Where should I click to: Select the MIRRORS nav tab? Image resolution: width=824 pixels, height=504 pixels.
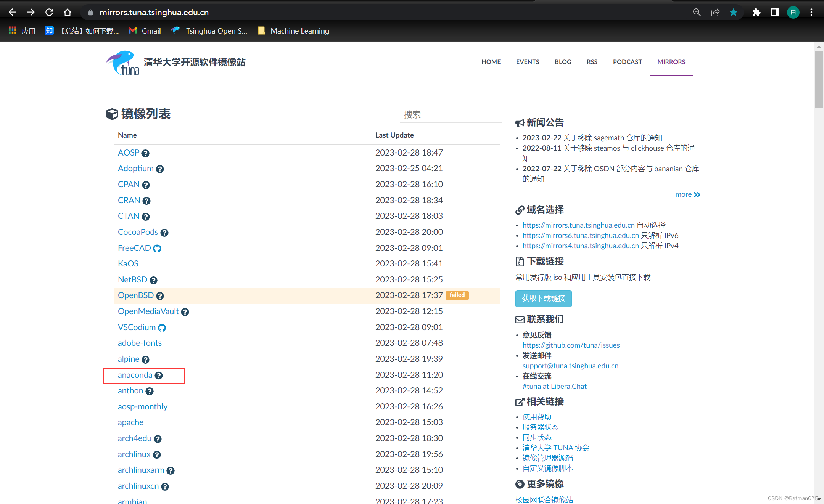click(x=671, y=62)
